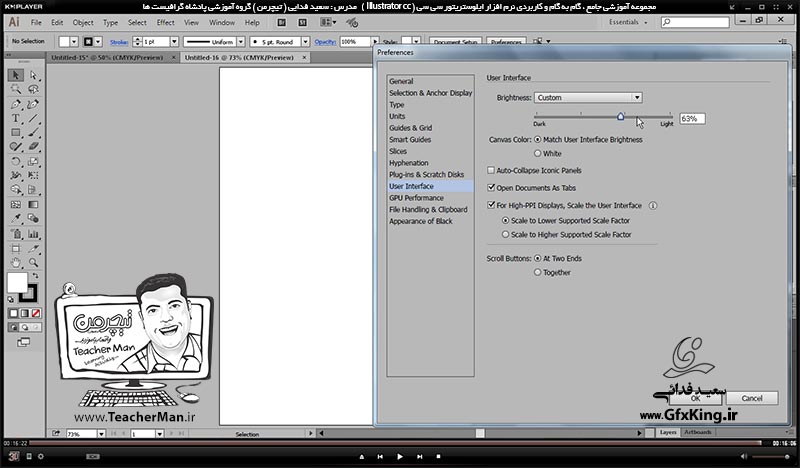Viewport: 800px width, 468px height.
Task: Select the Artboard tool
Action: (x=16, y=249)
